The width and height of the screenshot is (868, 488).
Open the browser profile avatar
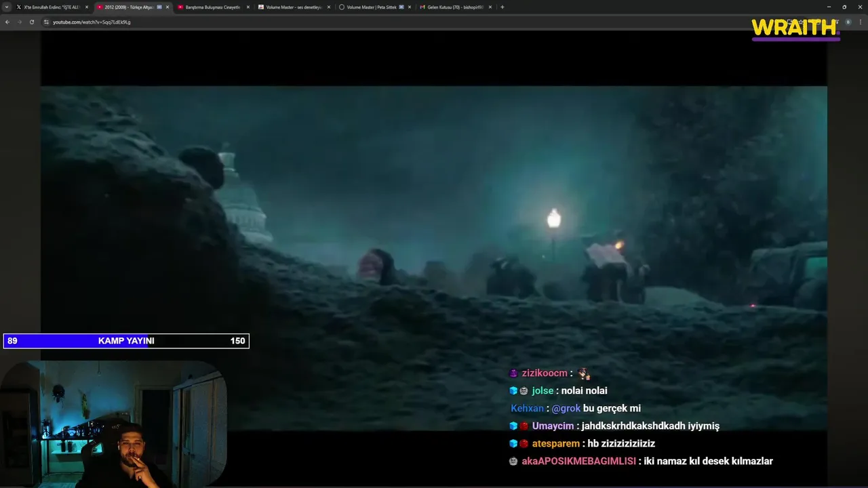pos(848,22)
